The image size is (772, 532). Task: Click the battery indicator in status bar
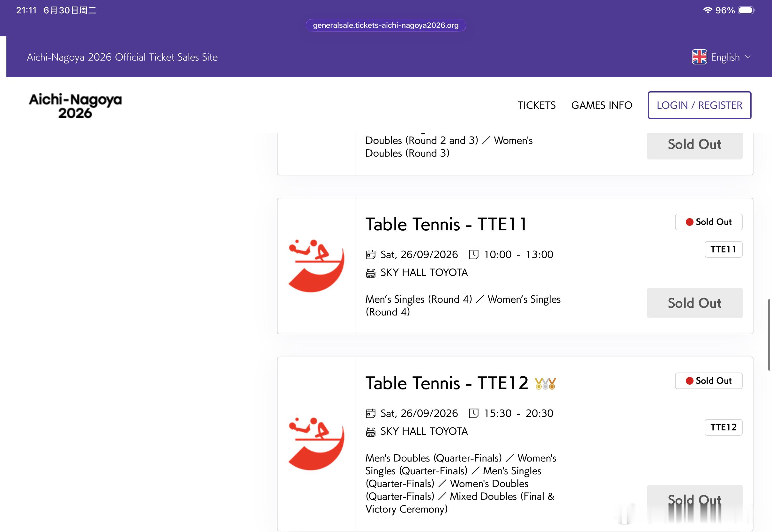[x=746, y=10]
